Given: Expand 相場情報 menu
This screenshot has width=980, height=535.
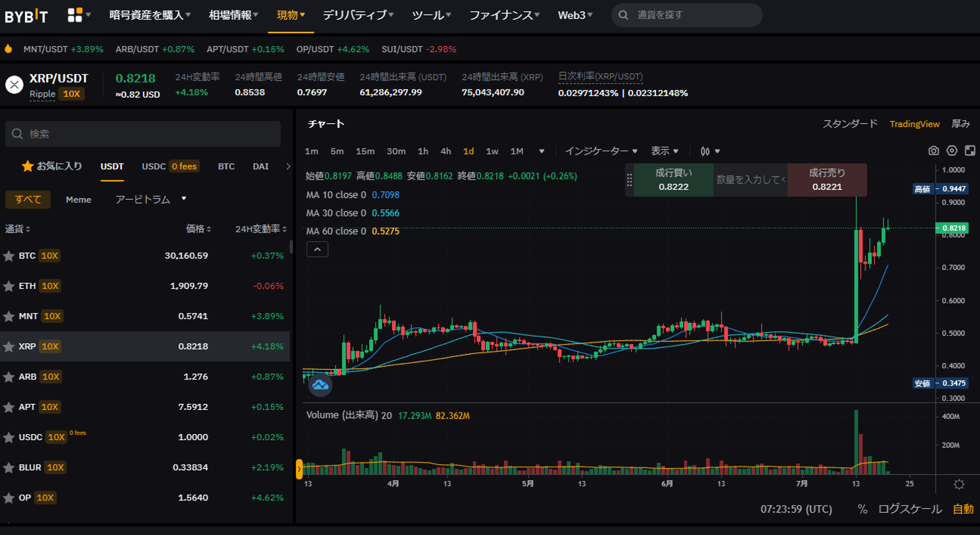Looking at the screenshot, I should click(233, 15).
